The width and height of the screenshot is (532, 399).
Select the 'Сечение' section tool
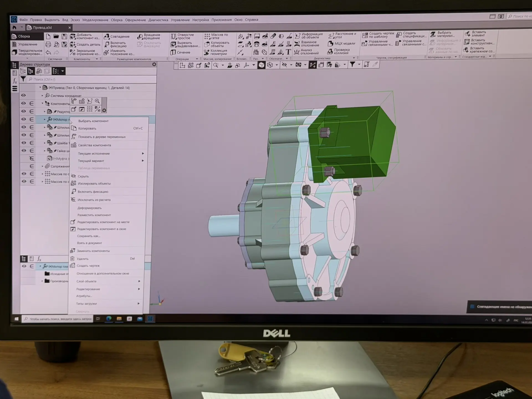coord(180,52)
